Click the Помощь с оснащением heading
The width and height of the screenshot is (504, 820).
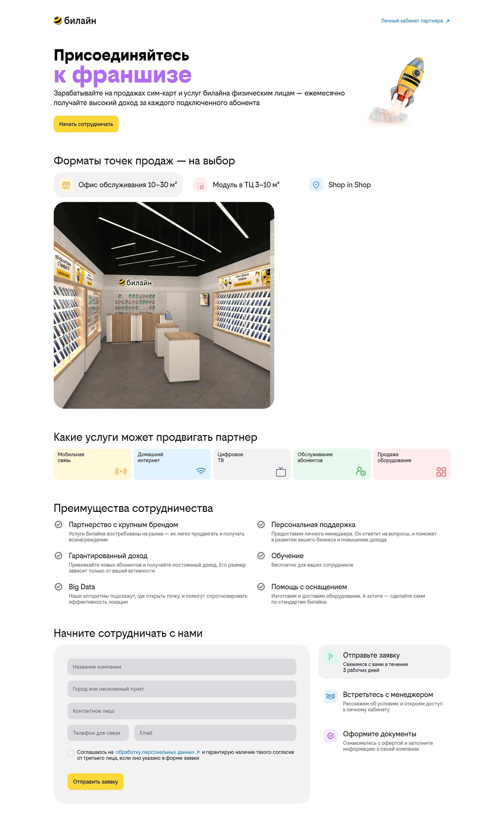309,587
